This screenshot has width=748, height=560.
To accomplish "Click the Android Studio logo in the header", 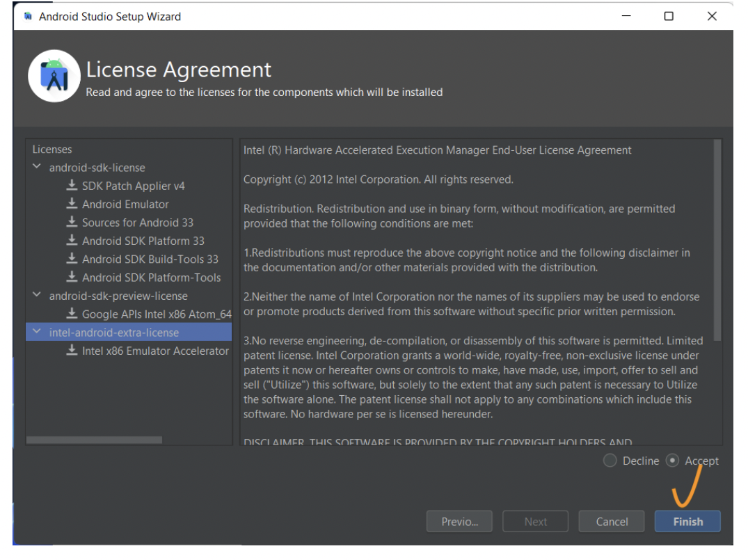I will click(x=54, y=76).
